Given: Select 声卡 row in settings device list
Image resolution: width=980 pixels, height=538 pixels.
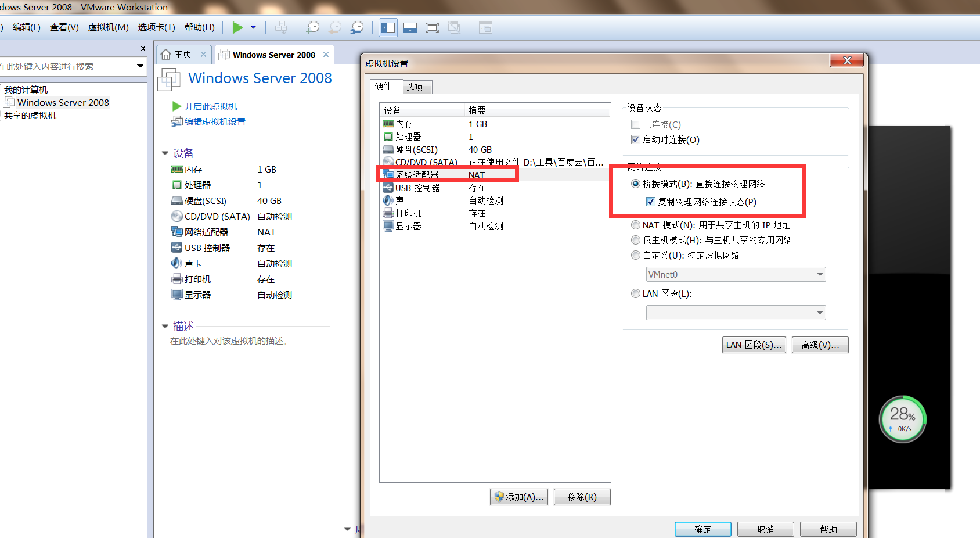Looking at the screenshot, I should (495, 200).
